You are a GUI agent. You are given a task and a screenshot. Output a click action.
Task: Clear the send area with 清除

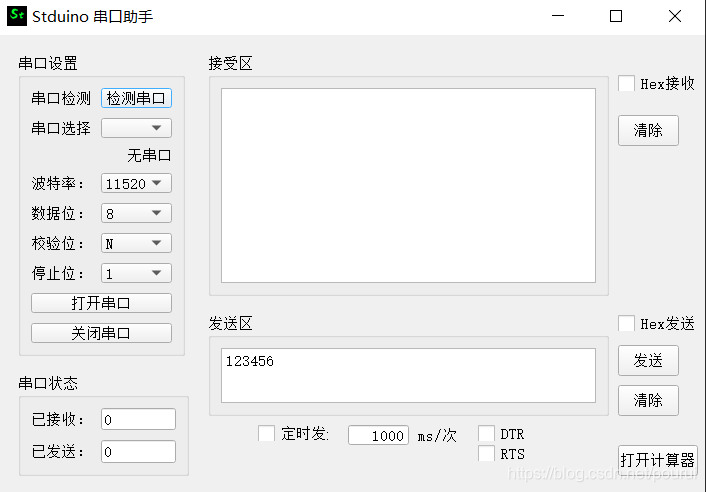coord(648,400)
